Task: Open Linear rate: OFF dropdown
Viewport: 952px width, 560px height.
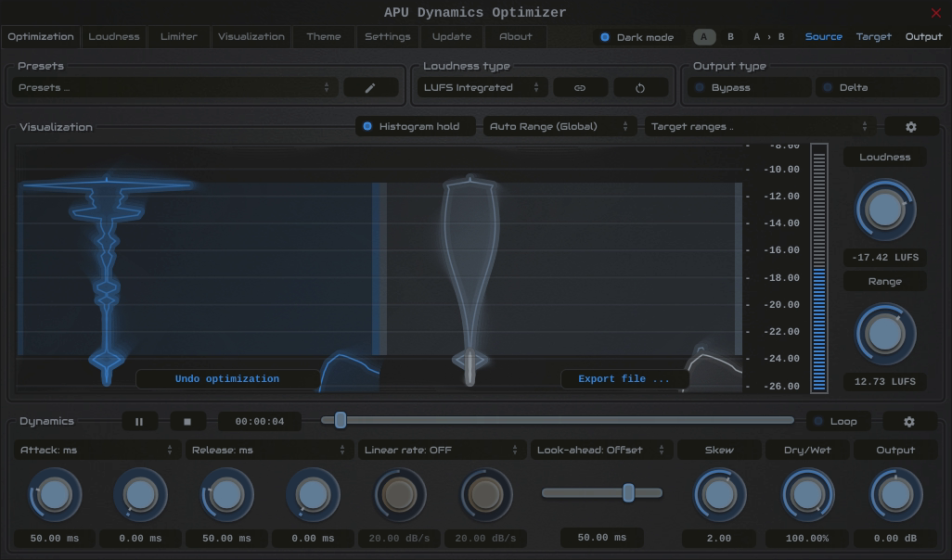Action: [442, 451]
